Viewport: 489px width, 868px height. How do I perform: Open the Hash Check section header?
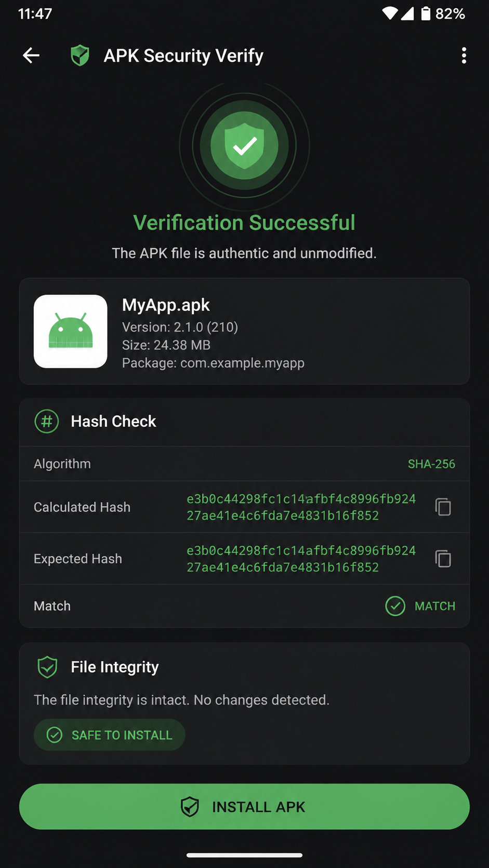pos(244,422)
